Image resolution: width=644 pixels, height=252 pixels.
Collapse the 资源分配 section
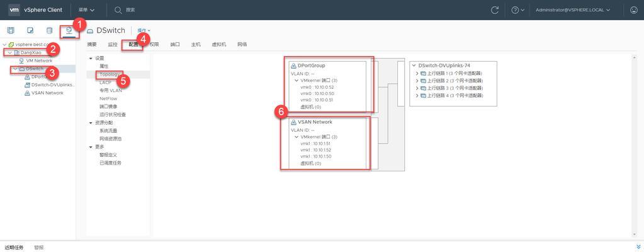(x=91, y=123)
